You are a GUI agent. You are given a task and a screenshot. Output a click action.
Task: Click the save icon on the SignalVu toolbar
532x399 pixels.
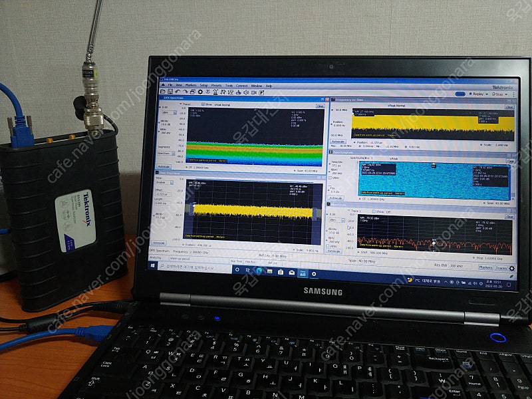tap(170, 91)
